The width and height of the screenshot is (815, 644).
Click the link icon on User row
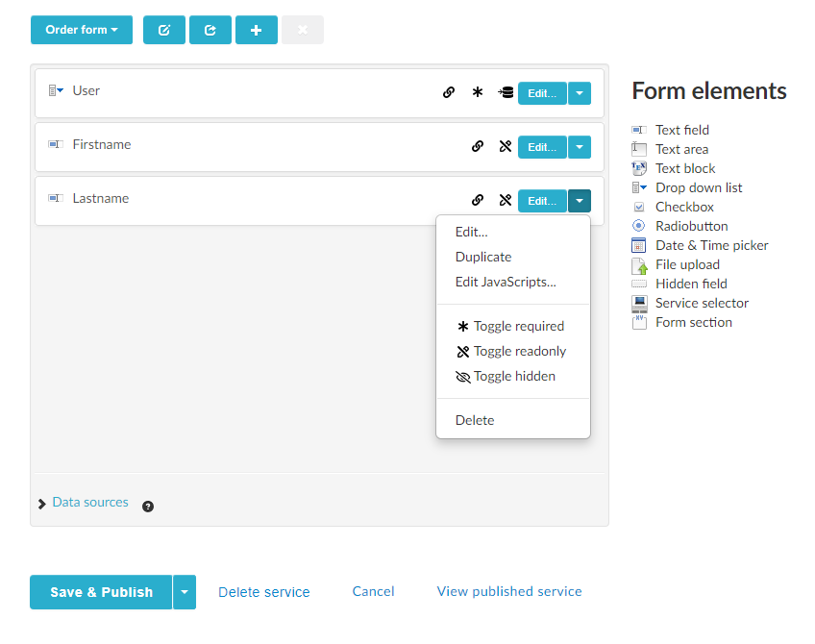(x=449, y=93)
